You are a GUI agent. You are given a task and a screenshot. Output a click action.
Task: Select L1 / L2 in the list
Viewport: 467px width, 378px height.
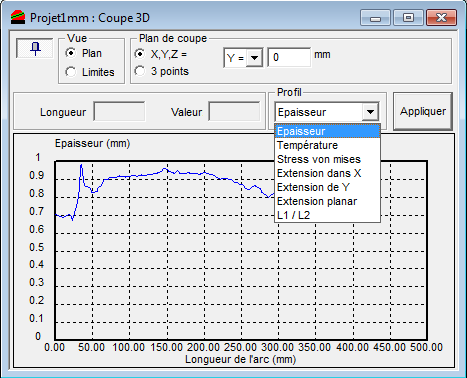click(327, 215)
